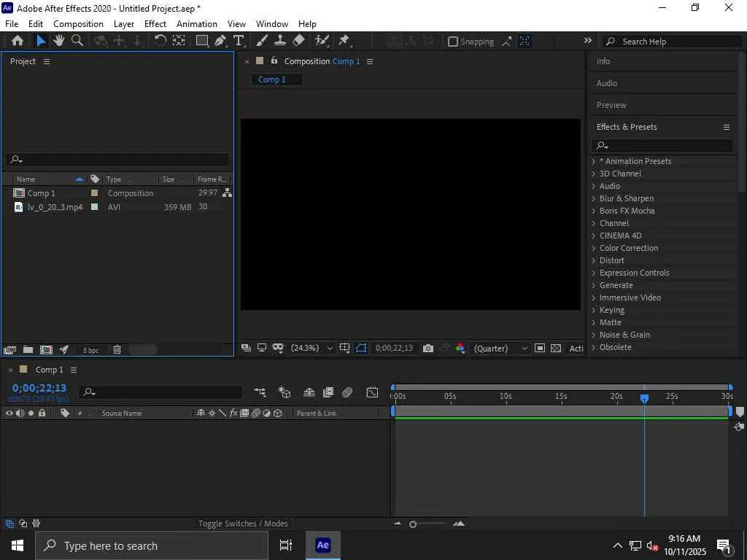Viewport: 747px width, 560px height.
Task: Open the Preview panel header
Action: 611,105
